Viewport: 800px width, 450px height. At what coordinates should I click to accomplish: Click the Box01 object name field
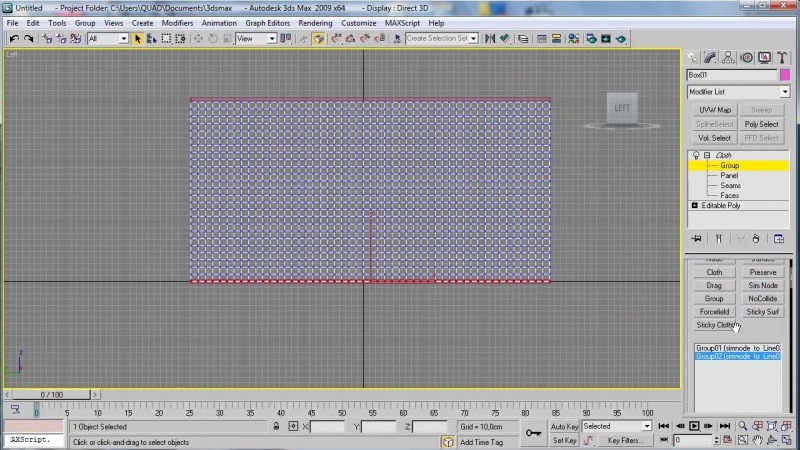click(732, 75)
